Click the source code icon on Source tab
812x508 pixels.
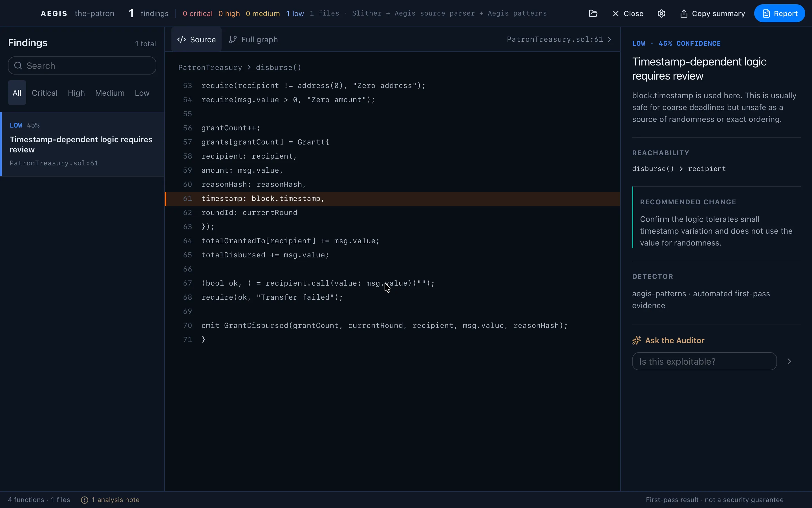click(182, 39)
